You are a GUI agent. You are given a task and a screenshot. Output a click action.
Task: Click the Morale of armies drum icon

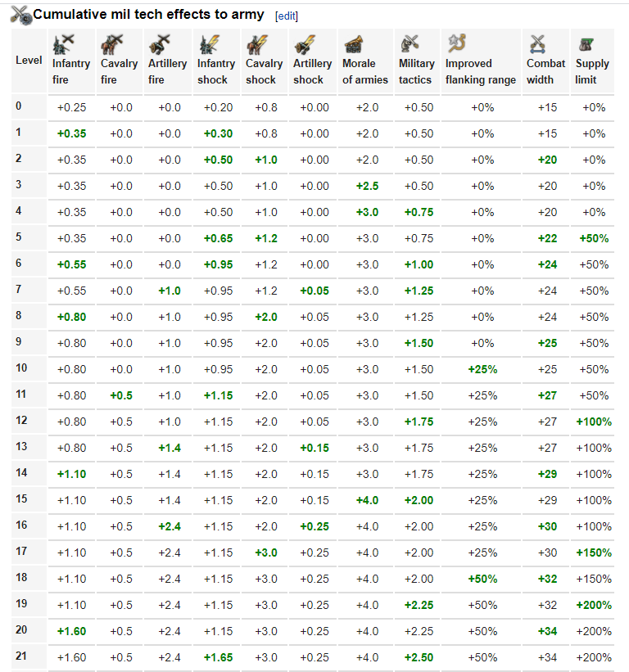[354, 44]
